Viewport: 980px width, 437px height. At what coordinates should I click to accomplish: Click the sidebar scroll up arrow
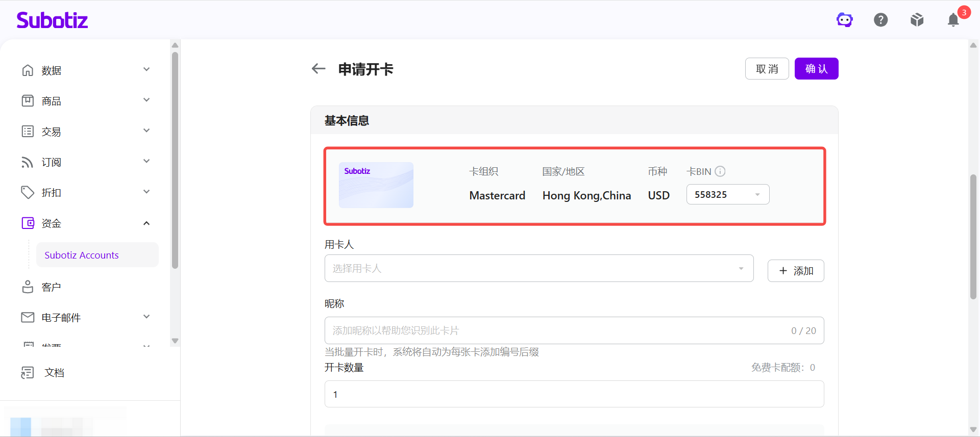coord(175,45)
